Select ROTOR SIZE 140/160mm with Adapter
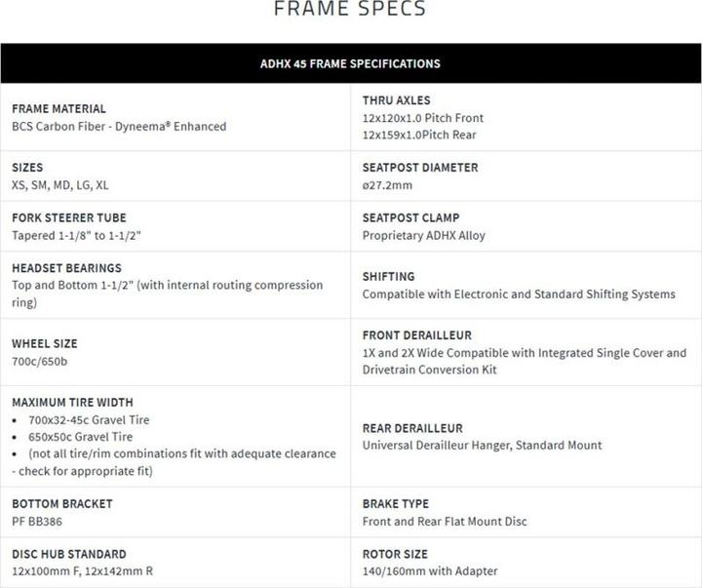The height and width of the screenshot is (588, 702). [430, 571]
